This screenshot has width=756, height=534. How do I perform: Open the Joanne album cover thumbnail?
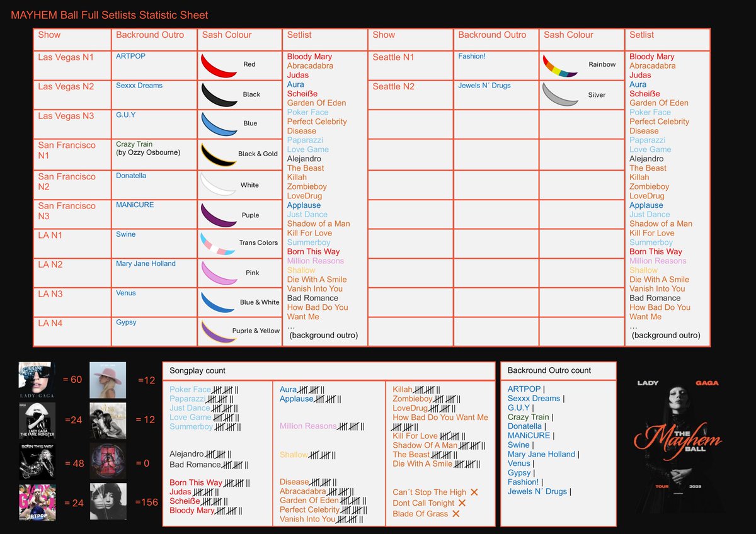(x=108, y=380)
